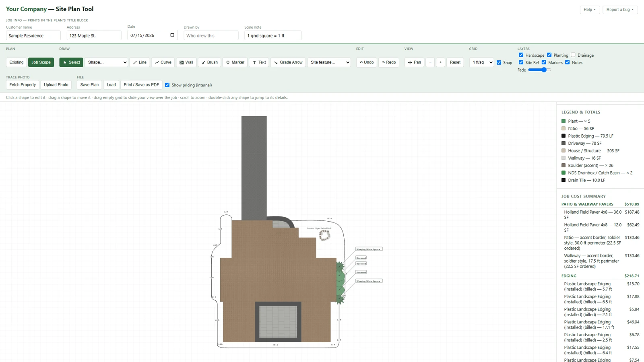Screen dimensions: 644x362
Task: Adjust the Fade slider
Action: tap(539, 70)
